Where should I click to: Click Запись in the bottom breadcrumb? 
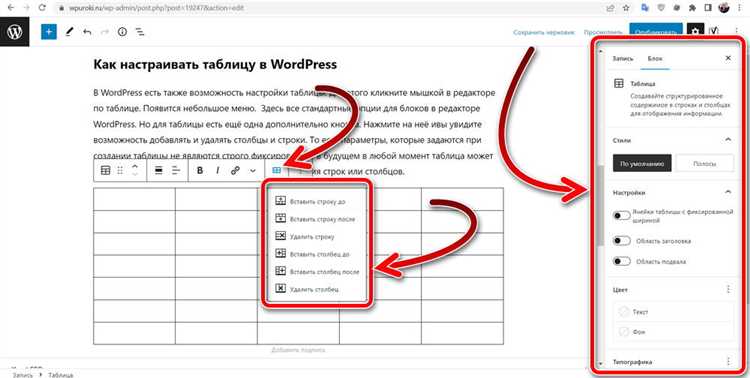(23, 375)
